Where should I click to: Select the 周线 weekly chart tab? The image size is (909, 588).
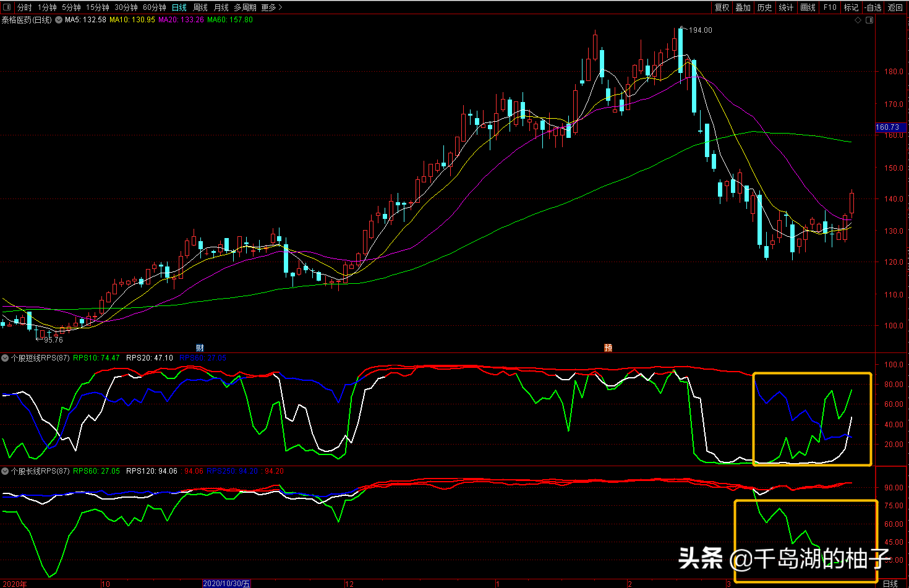(200, 7)
